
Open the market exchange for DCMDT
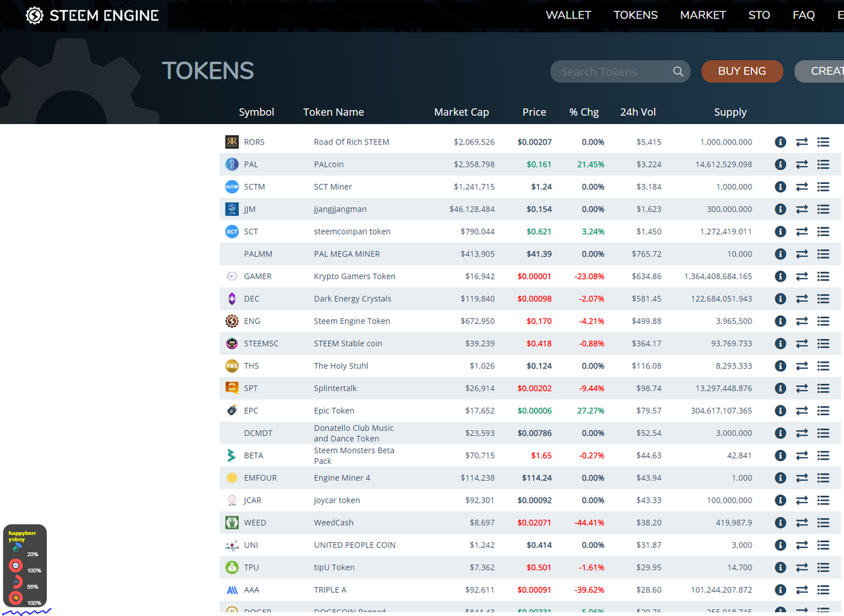click(x=802, y=433)
